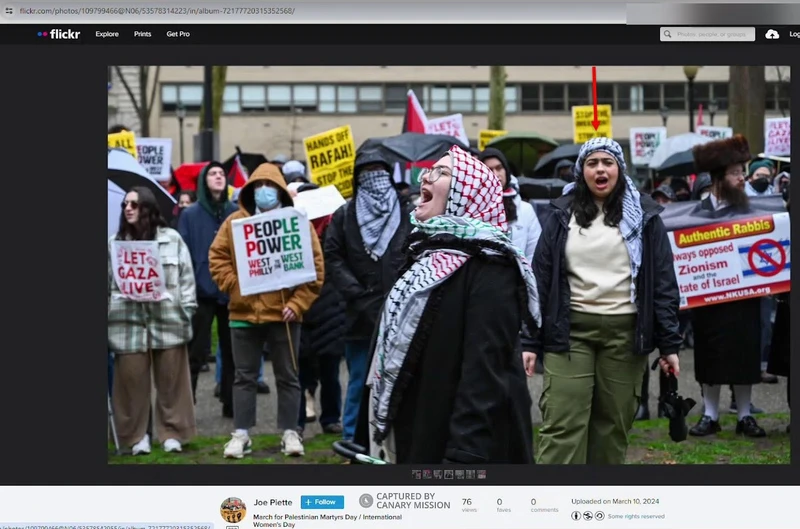Select the middle thumbnail in the filmstrip
The width and height of the screenshot is (800, 529).
[x=450, y=474]
